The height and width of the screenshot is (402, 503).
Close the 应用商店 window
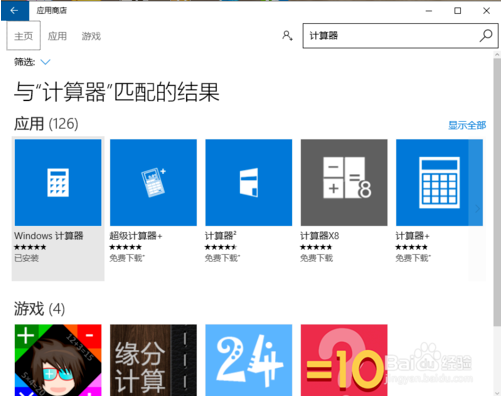[x=486, y=11]
